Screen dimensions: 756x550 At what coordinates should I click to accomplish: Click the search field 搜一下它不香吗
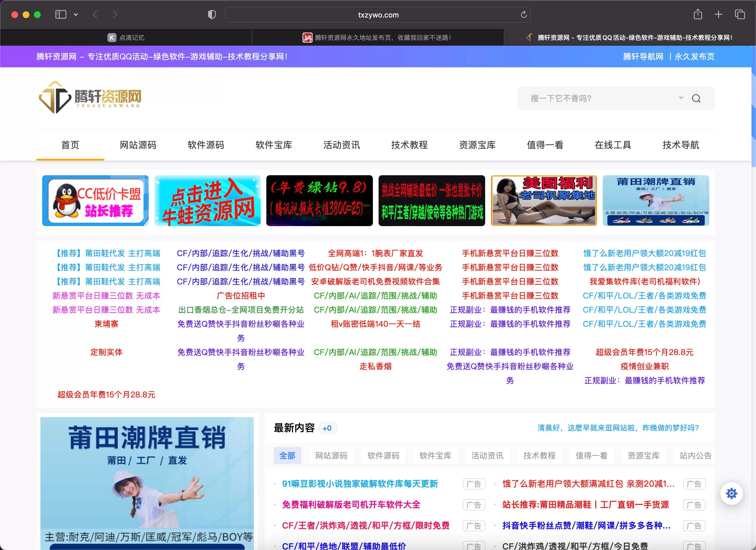pyautogui.click(x=600, y=98)
